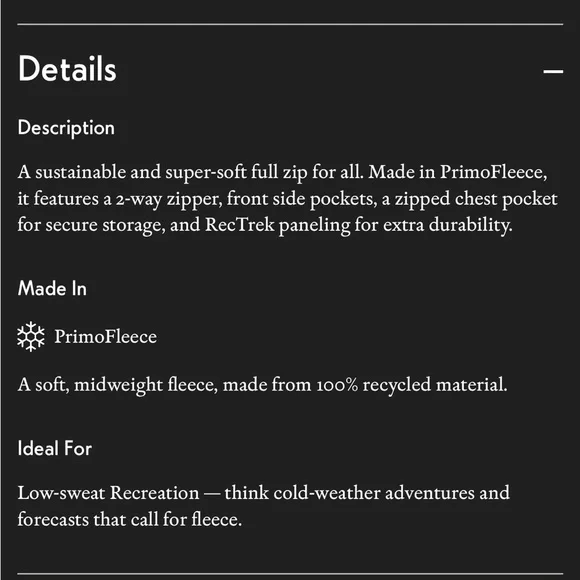Click the Description subheading

pos(66,128)
